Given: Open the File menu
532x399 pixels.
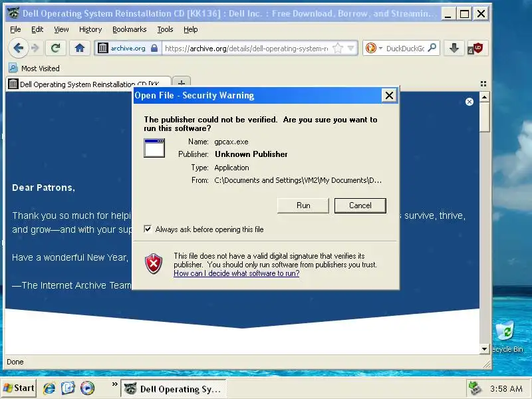Looking at the screenshot, I should (15, 29).
